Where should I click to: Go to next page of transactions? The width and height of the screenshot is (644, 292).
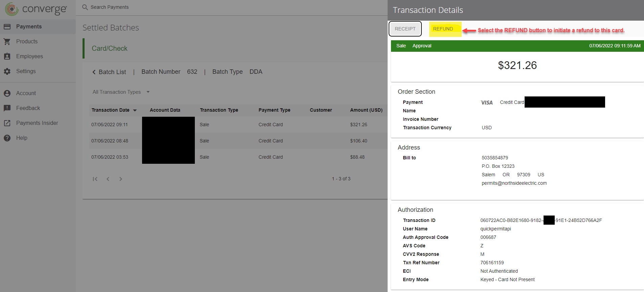tap(121, 179)
